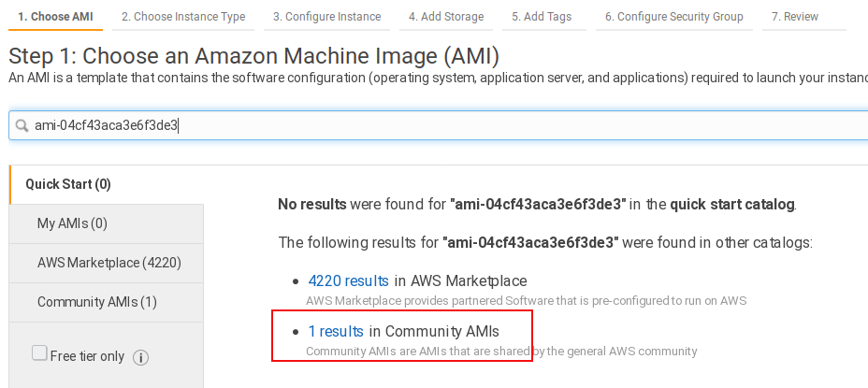Switch to Add Tags step
Screen dimensions: 868x388
tap(543, 17)
